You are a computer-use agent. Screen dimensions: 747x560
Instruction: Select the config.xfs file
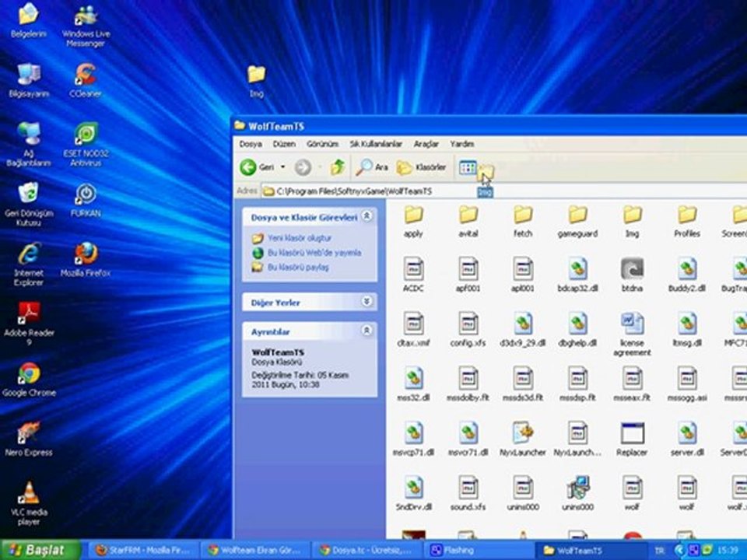pos(468,330)
